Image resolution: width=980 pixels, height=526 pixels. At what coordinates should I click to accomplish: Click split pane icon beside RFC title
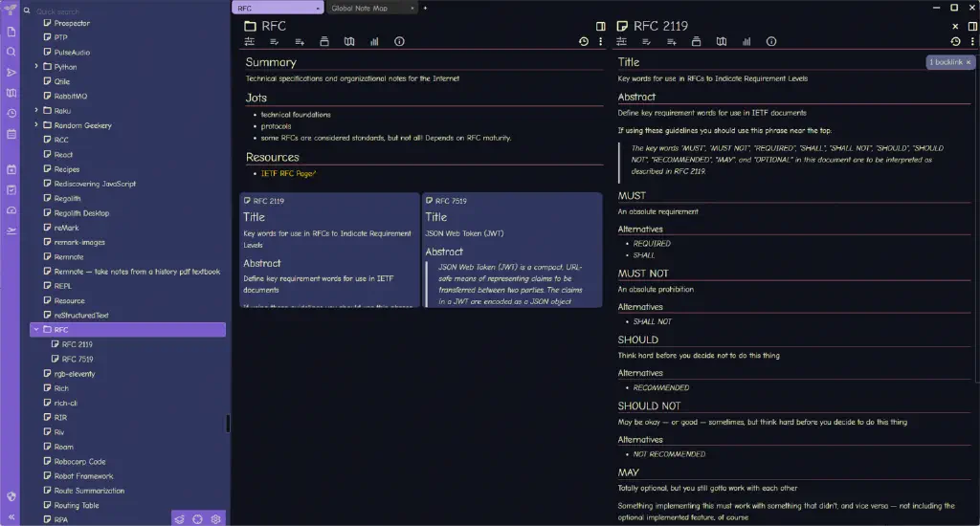pyautogui.click(x=601, y=26)
